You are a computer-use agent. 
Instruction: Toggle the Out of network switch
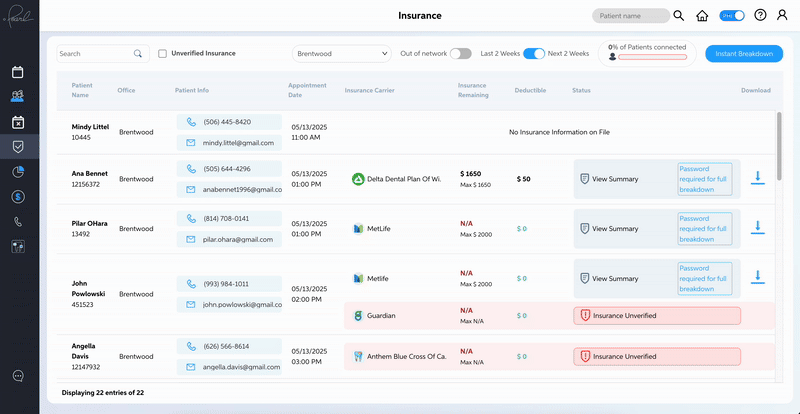(460, 53)
